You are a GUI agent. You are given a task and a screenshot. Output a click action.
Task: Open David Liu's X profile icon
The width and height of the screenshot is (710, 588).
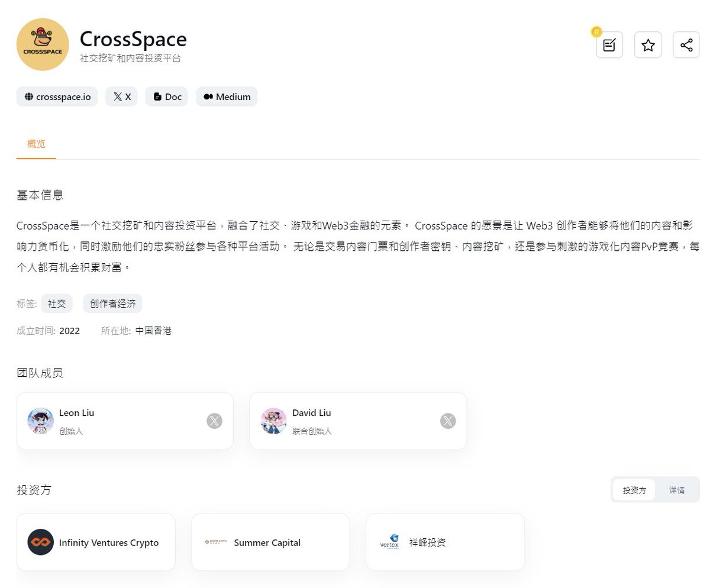click(x=448, y=421)
